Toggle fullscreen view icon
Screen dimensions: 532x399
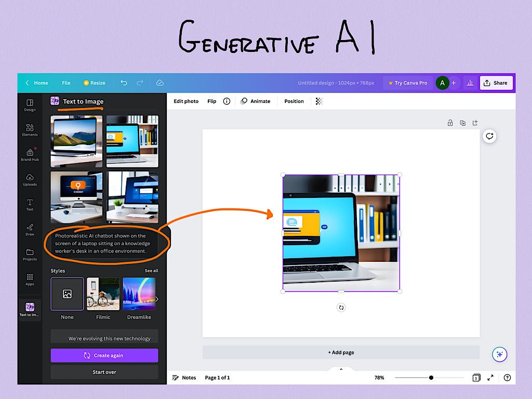[x=490, y=378]
